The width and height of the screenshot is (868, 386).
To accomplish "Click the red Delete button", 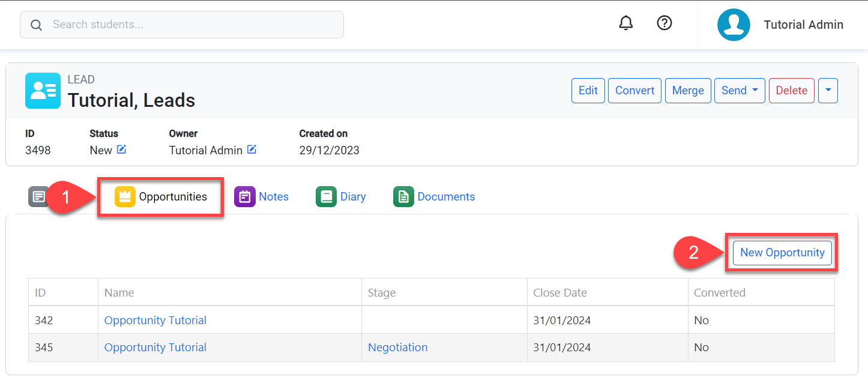I will pos(791,91).
